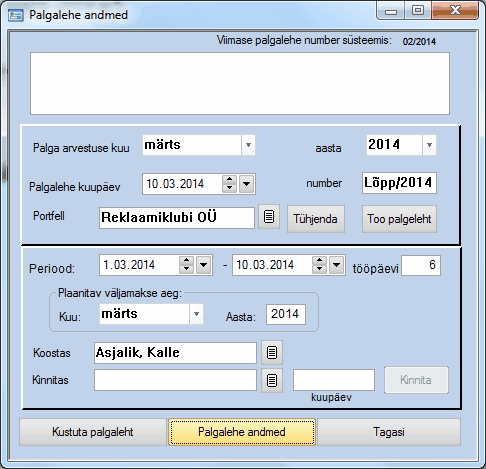
Task: Click the number field showing Lõpp/2014
Action: [399, 183]
